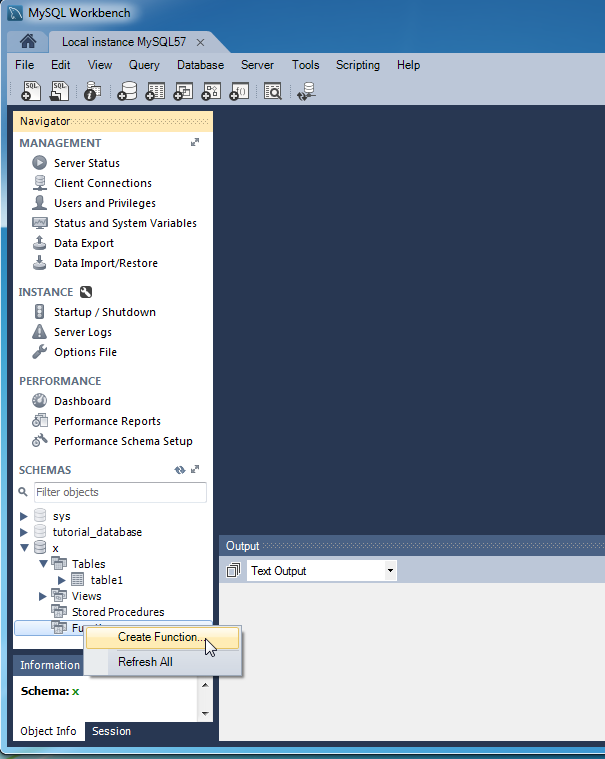Open Performance Reports page
The width and height of the screenshot is (605, 759).
click(x=107, y=421)
